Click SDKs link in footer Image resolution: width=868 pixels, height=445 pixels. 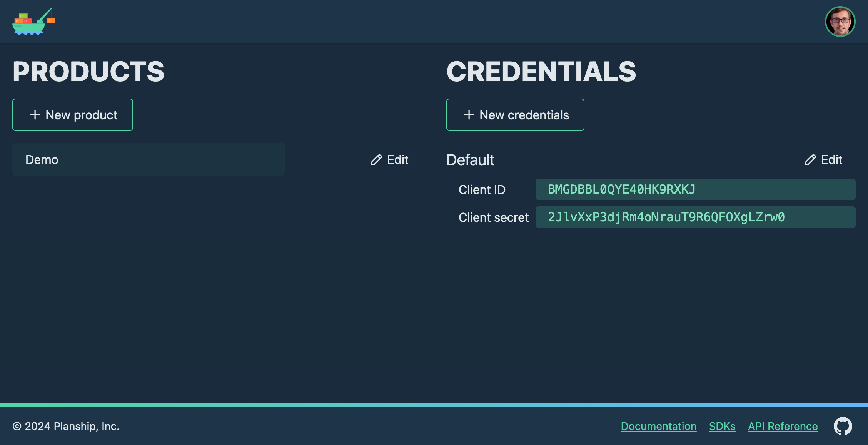point(722,426)
